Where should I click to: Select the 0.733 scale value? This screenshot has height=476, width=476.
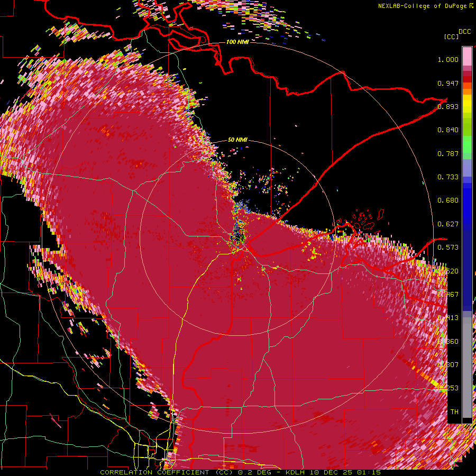448,177
